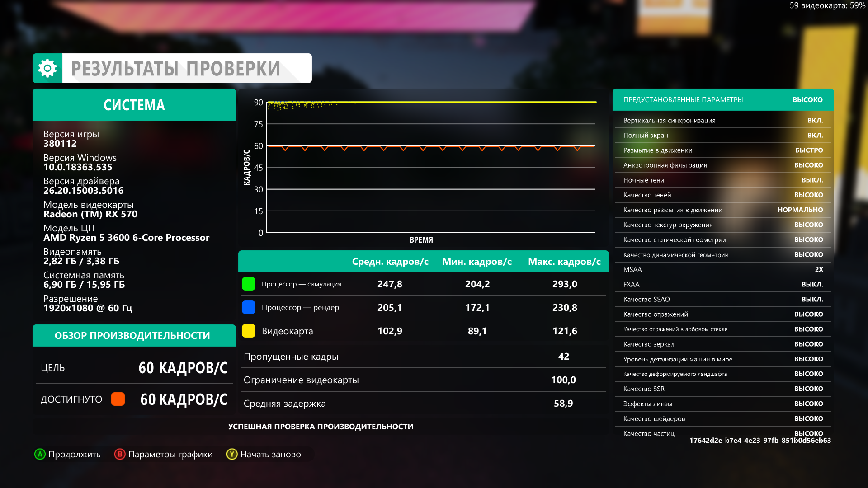
Task: Open Параметры графики settings
Action: pyautogui.click(x=164, y=454)
